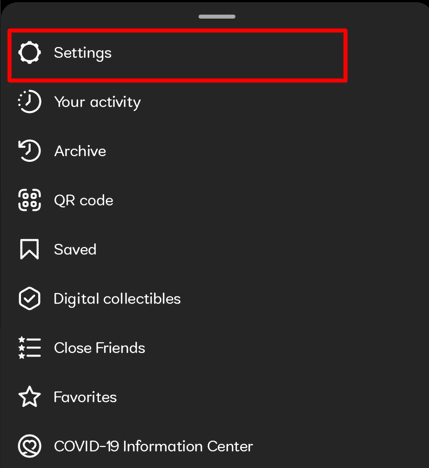Open Favorites text label

85,397
